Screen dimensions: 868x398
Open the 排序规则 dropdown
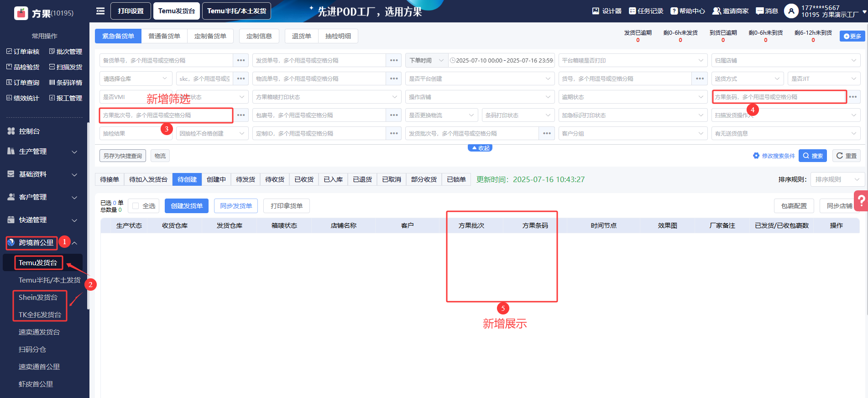click(x=838, y=179)
